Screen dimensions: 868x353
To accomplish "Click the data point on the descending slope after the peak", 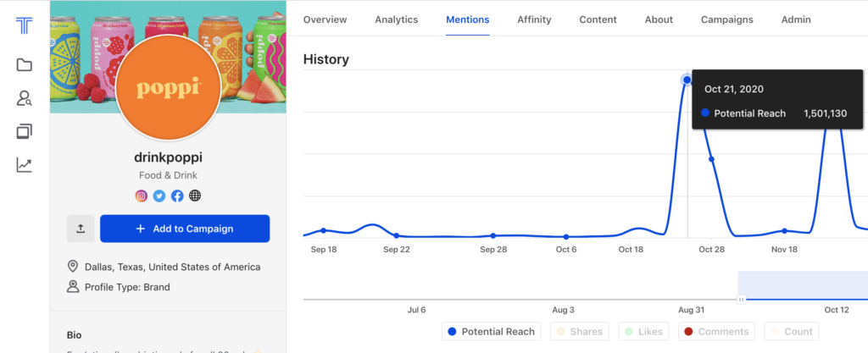I will 711,159.
